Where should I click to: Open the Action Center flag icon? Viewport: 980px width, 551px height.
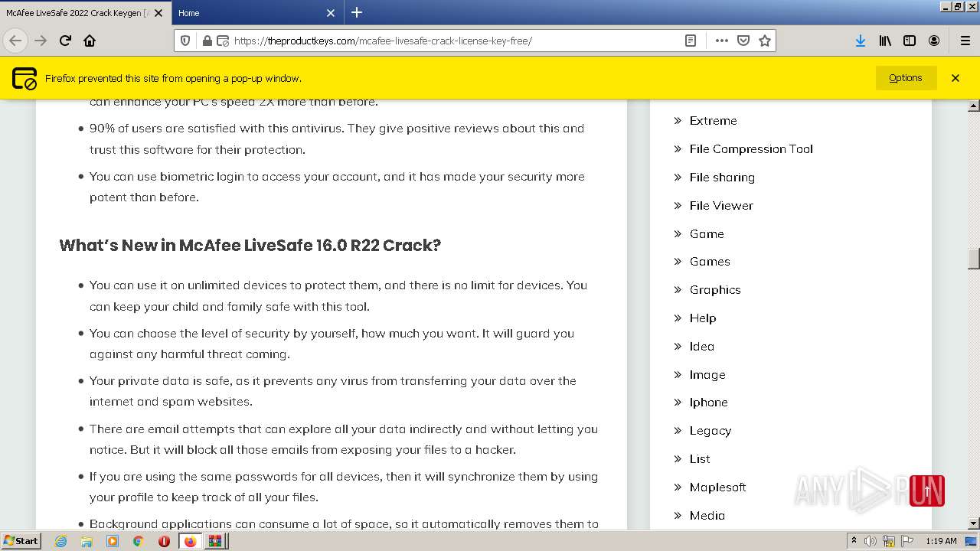(906, 541)
